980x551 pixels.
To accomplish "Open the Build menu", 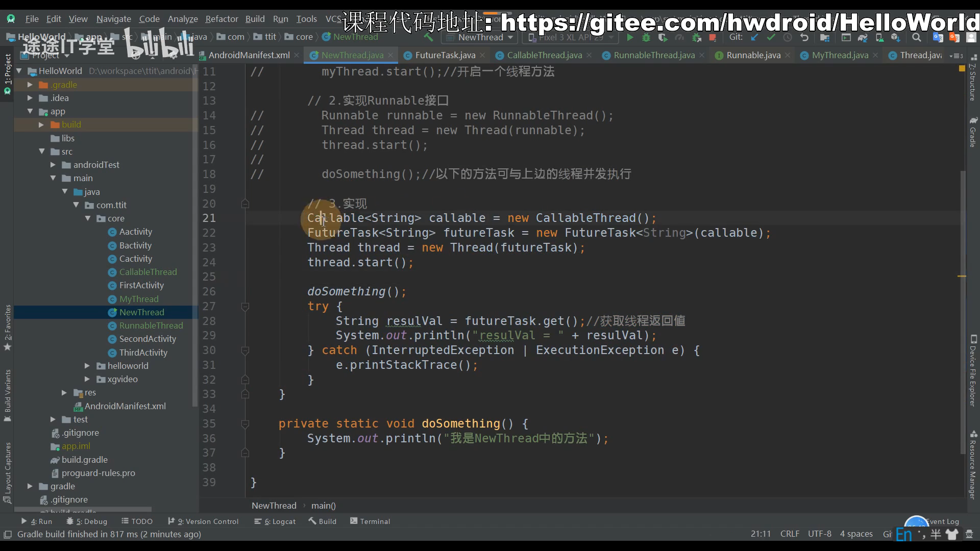I will click(255, 19).
